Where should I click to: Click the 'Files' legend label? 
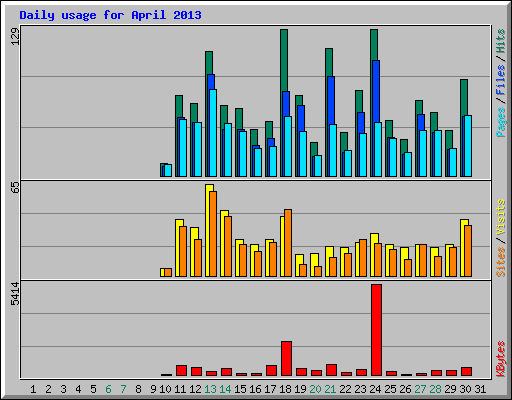point(500,79)
